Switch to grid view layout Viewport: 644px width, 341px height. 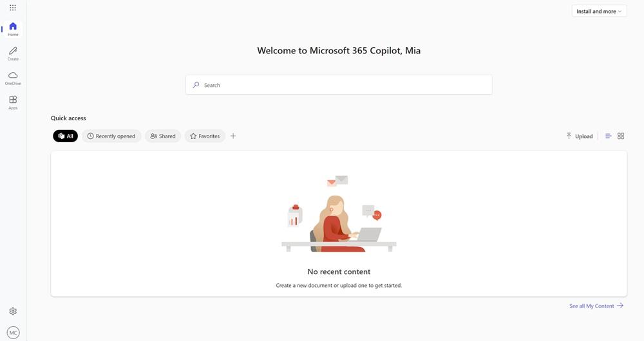[x=621, y=136]
